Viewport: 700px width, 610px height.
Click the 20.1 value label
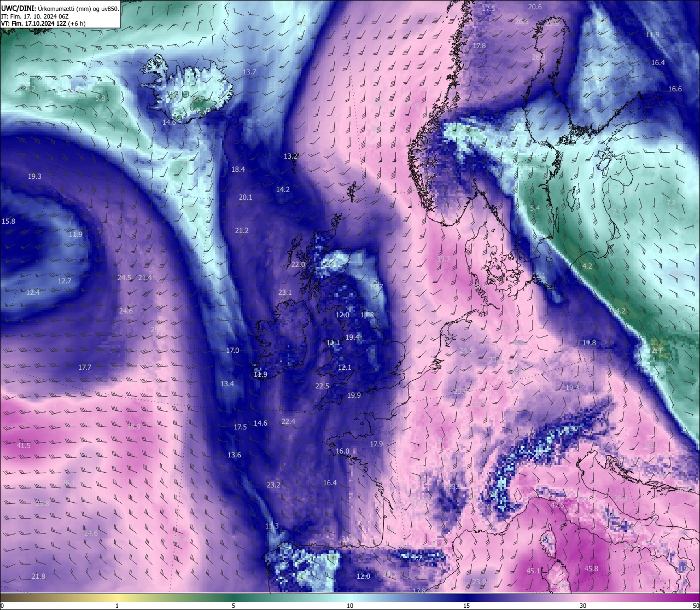point(246,197)
